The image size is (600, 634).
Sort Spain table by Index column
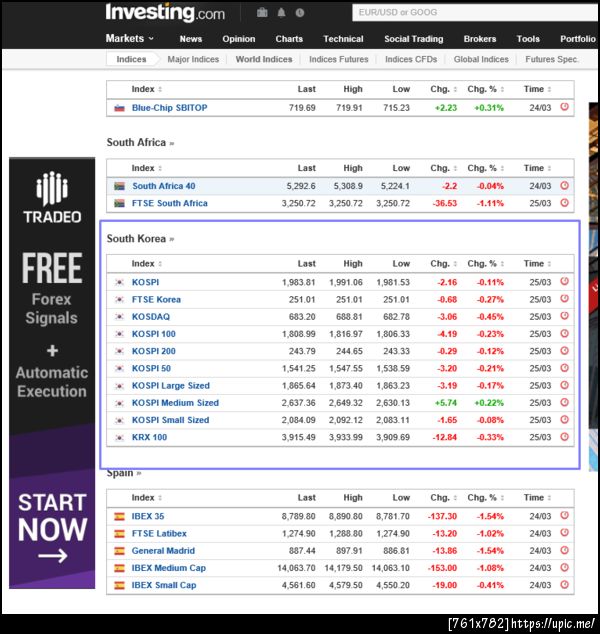[143, 497]
